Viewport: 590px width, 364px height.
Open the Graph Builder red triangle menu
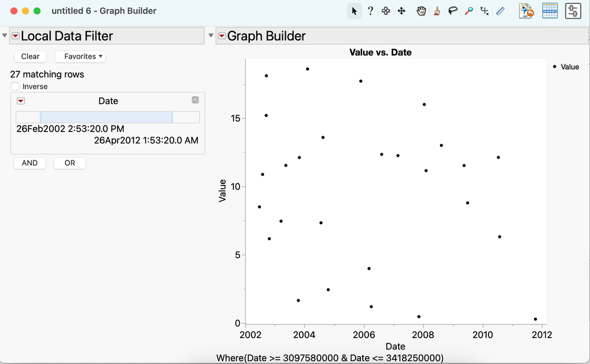(x=221, y=36)
